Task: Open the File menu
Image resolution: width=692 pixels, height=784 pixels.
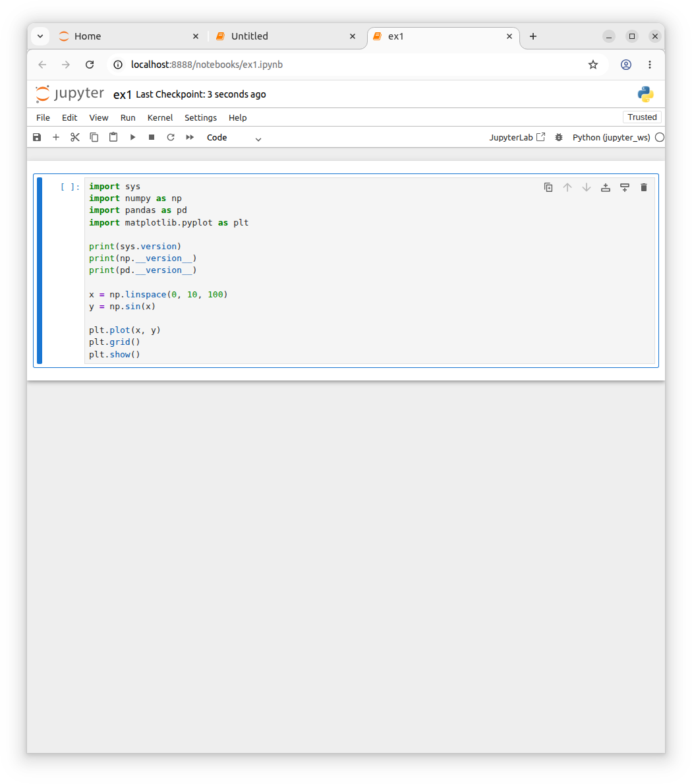Action: [43, 117]
